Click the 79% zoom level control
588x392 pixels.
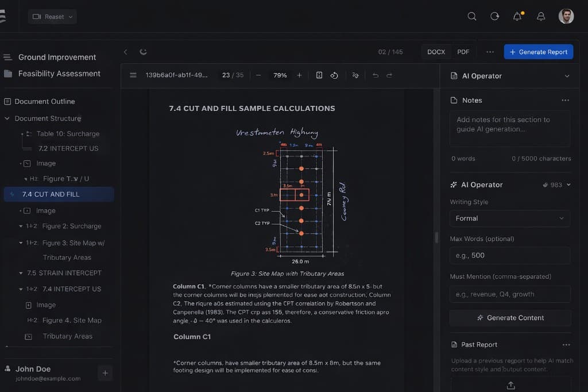tap(280, 75)
